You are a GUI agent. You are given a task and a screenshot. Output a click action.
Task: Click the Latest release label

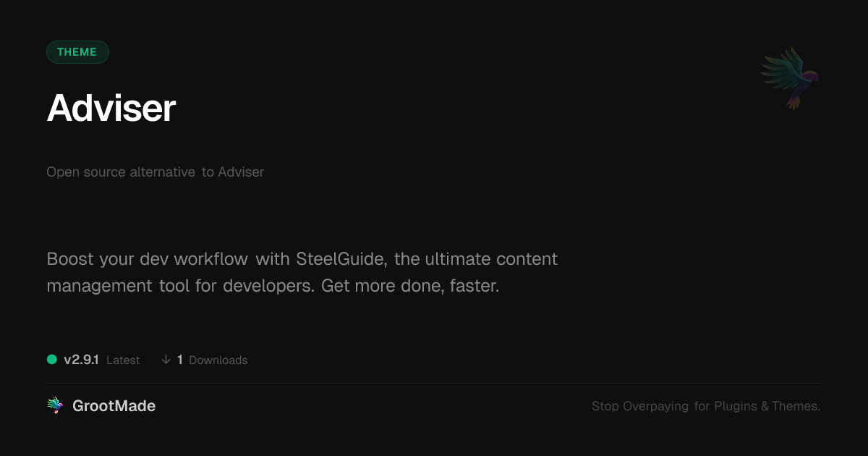click(123, 360)
